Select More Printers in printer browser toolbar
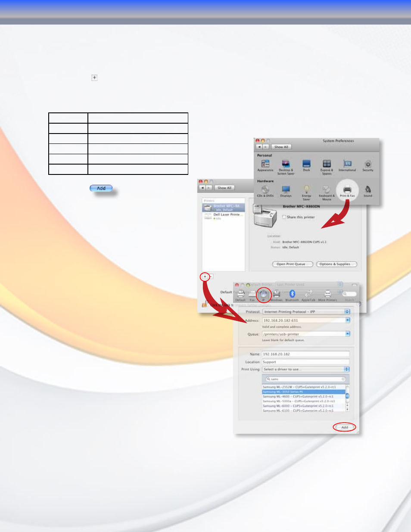Viewport: 411px width, 532px height. [x=327, y=296]
